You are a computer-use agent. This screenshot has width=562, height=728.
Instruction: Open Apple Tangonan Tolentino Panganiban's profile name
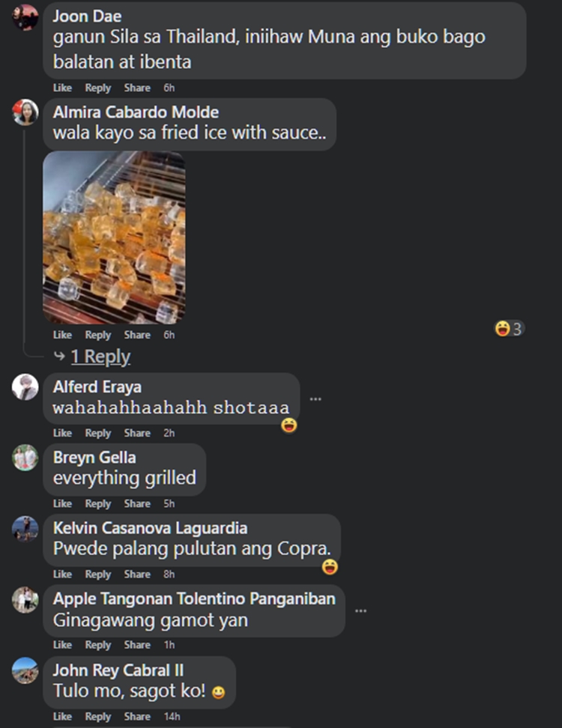(194, 598)
